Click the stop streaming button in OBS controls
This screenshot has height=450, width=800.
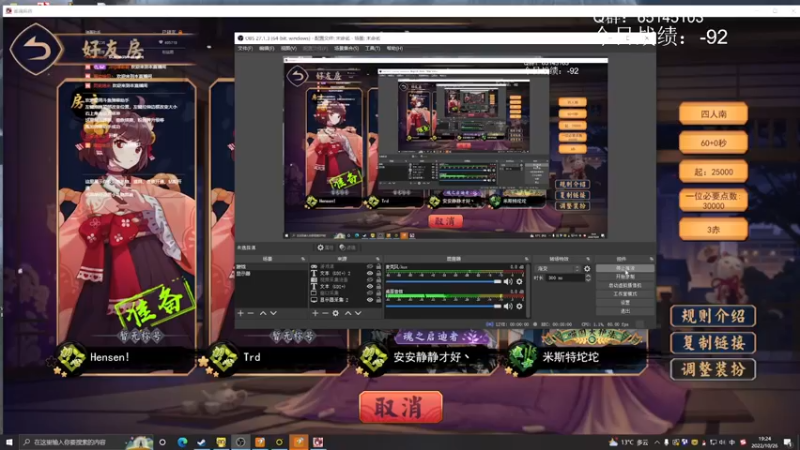(x=625, y=268)
